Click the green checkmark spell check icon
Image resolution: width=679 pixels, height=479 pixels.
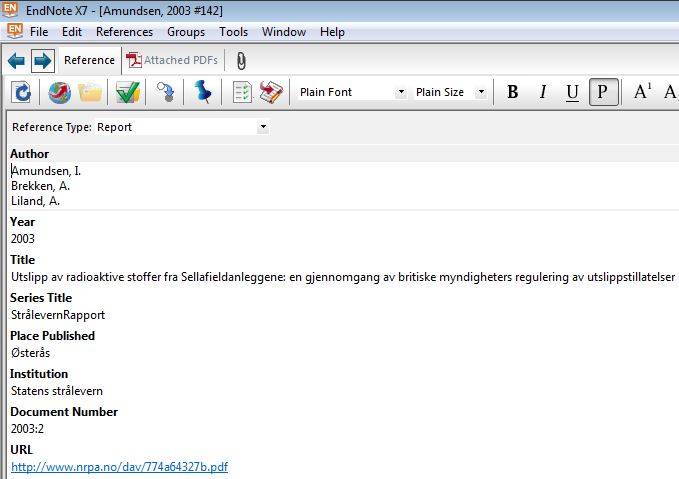click(127, 92)
